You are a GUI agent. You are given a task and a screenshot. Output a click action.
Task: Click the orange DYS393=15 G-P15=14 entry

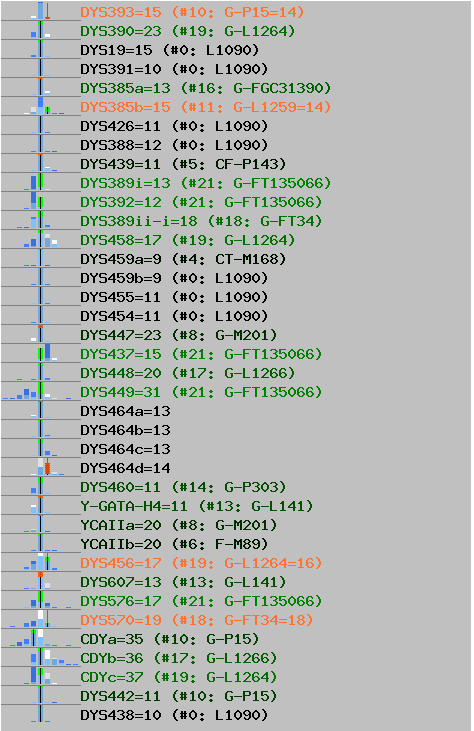[192, 12]
